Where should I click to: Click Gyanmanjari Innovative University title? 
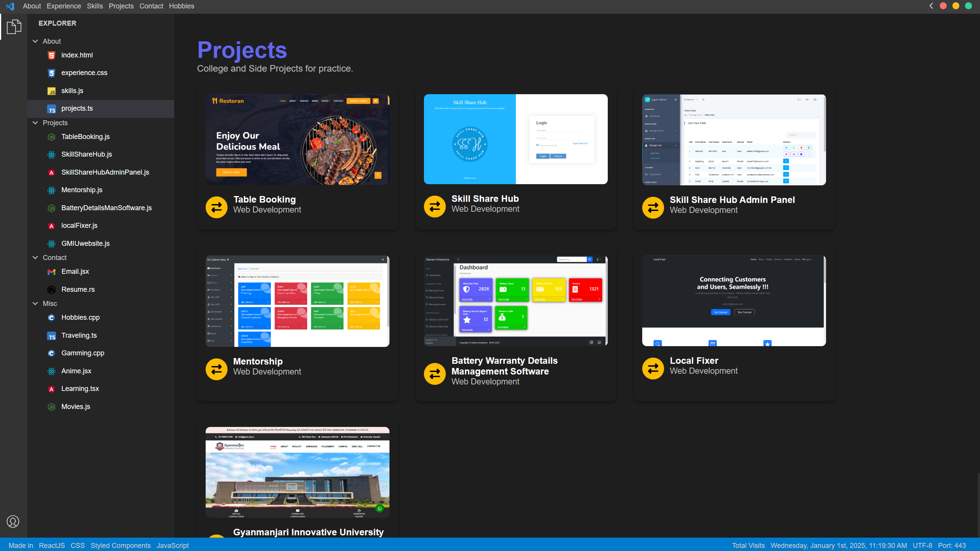(x=308, y=532)
